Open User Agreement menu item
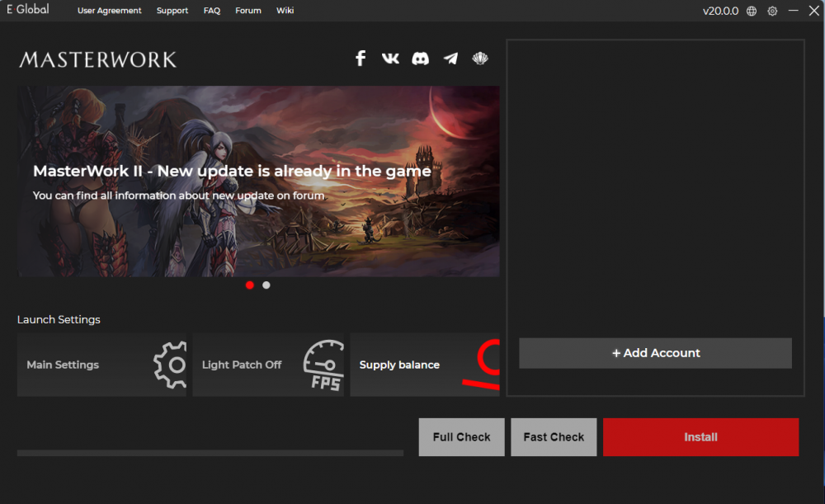This screenshot has height=504, width=825. tap(110, 11)
